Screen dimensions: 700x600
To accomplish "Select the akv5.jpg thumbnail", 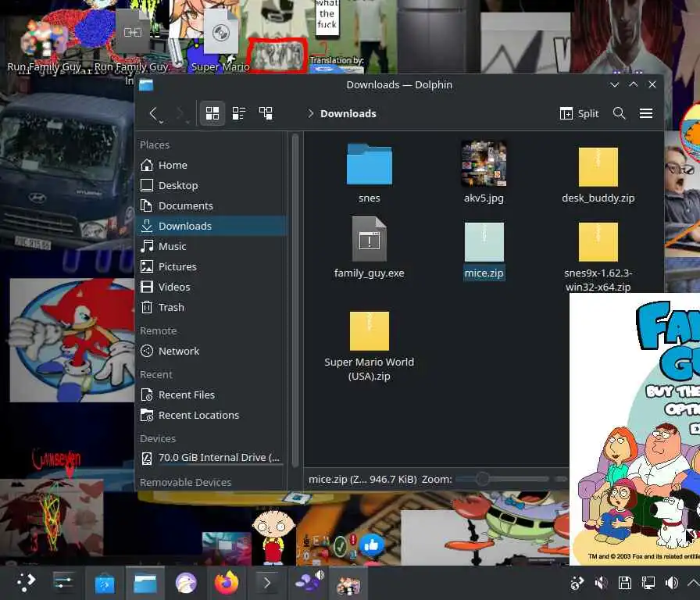I will [x=484, y=163].
